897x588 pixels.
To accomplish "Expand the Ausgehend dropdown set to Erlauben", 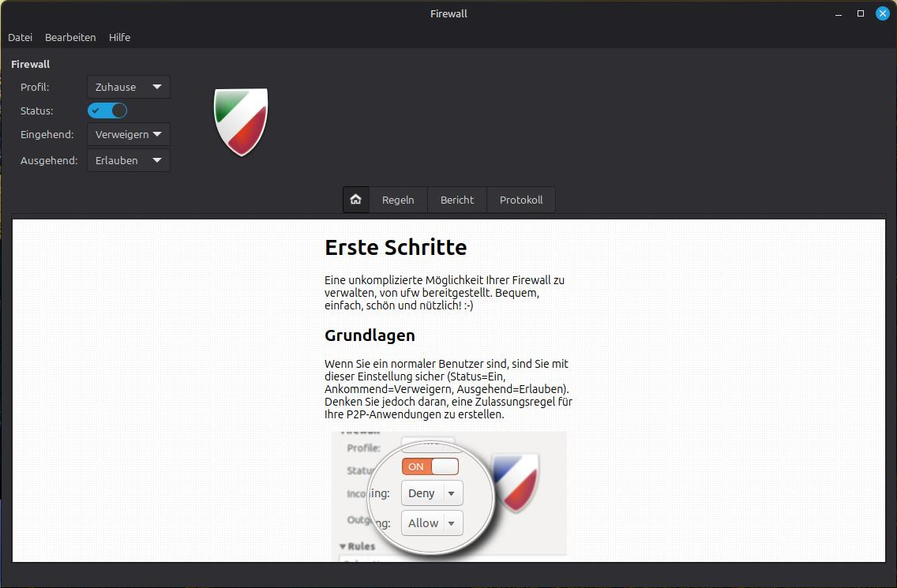I will [x=128, y=160].
